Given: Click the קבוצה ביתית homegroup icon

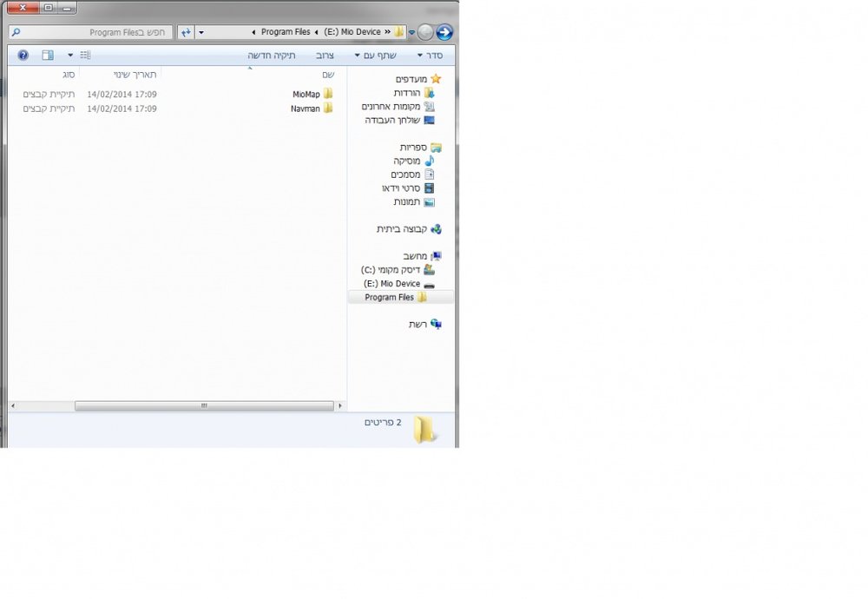Looking at the screenshot, I should [x=437, y=228].
